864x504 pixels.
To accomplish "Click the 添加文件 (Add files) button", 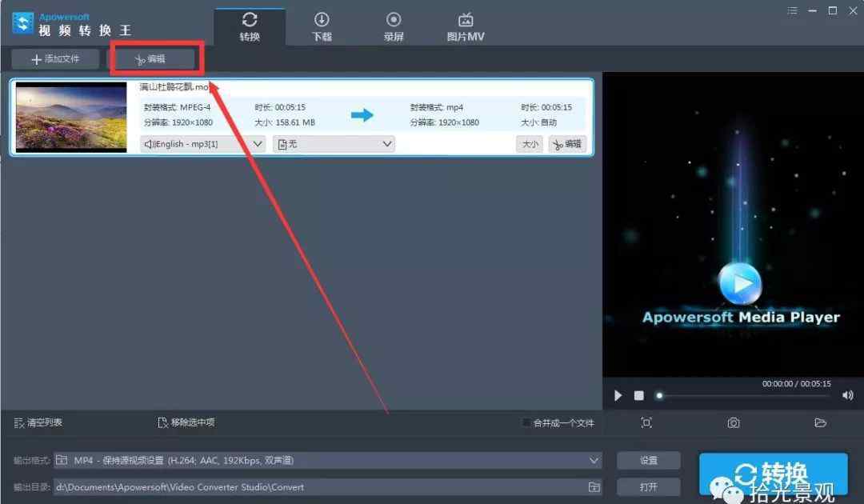I will [56, 59].
